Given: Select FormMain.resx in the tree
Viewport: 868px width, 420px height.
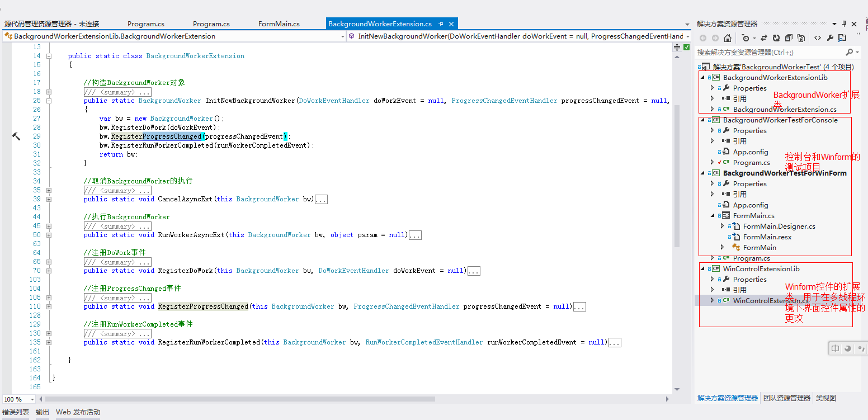Looking at the screenshot, I should 767,237.
